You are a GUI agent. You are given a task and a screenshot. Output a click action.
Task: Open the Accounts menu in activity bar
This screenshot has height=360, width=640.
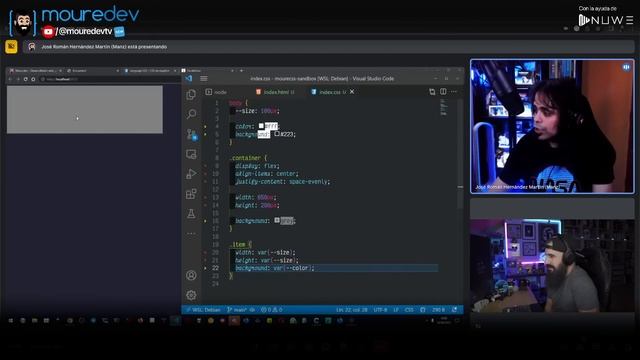pos(191,276)
